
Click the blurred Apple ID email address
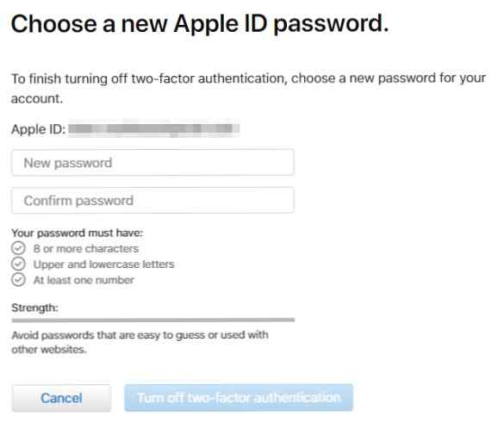153,128
